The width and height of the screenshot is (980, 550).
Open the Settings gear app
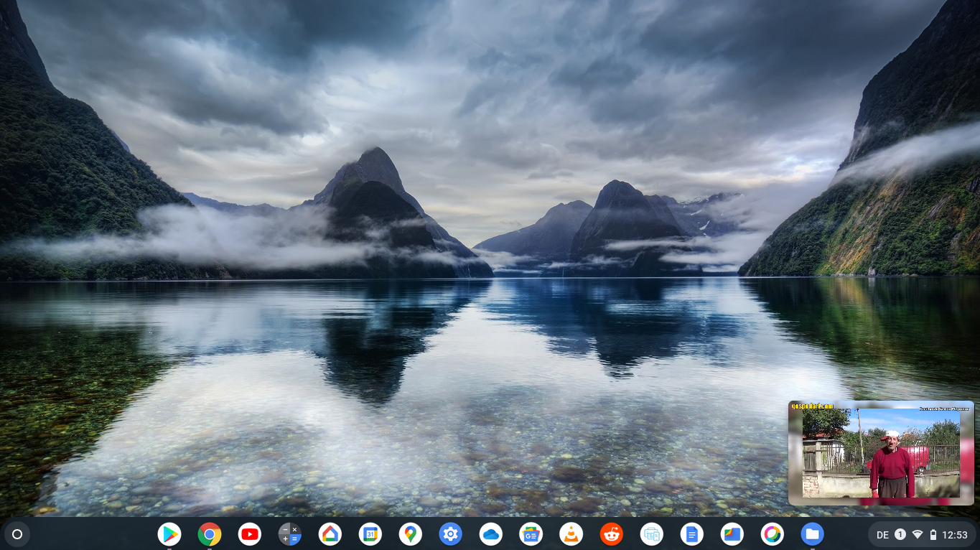(x=451, y=534)
